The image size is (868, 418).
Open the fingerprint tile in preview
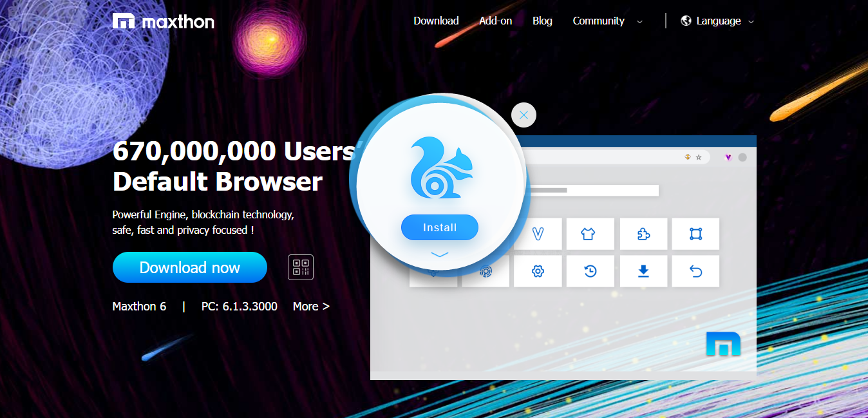pos(487,271)
